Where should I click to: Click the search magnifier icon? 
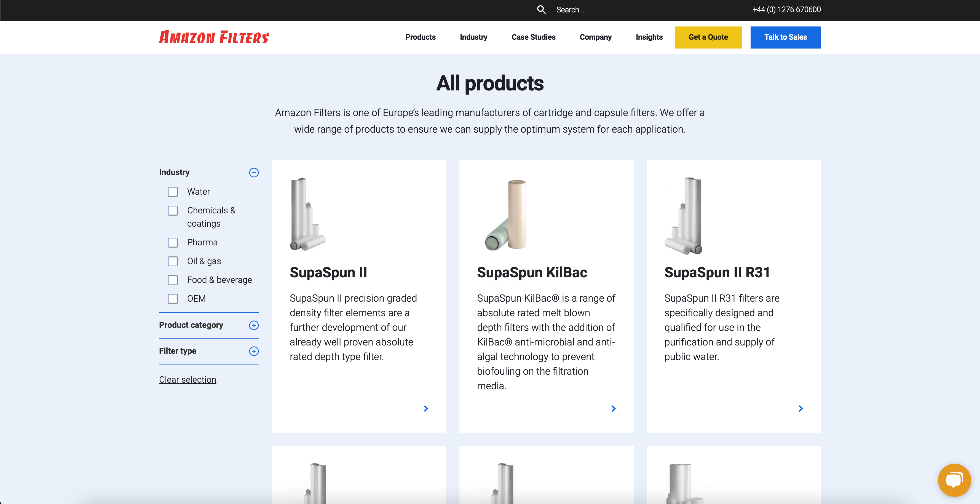541,9
